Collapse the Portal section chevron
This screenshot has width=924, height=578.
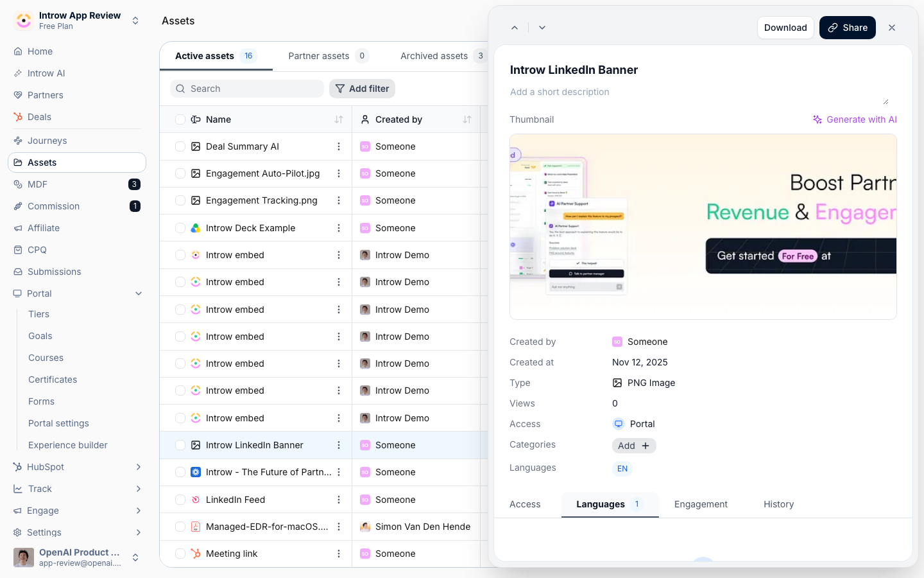coord(139,293)
